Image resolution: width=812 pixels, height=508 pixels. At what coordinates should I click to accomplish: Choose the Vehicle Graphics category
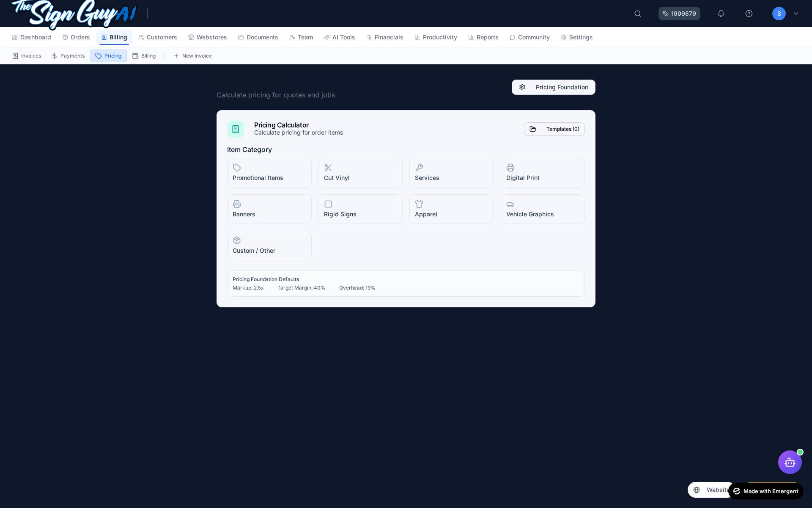[543, 209]
